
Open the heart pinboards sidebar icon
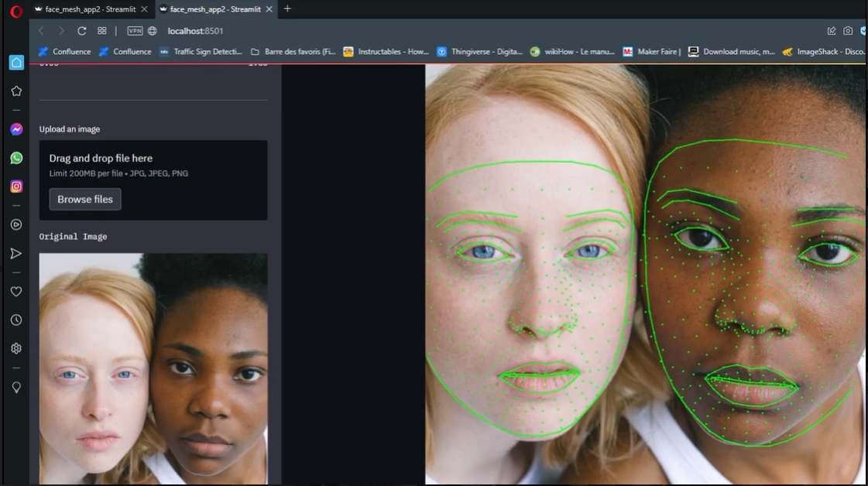point(16,291)
